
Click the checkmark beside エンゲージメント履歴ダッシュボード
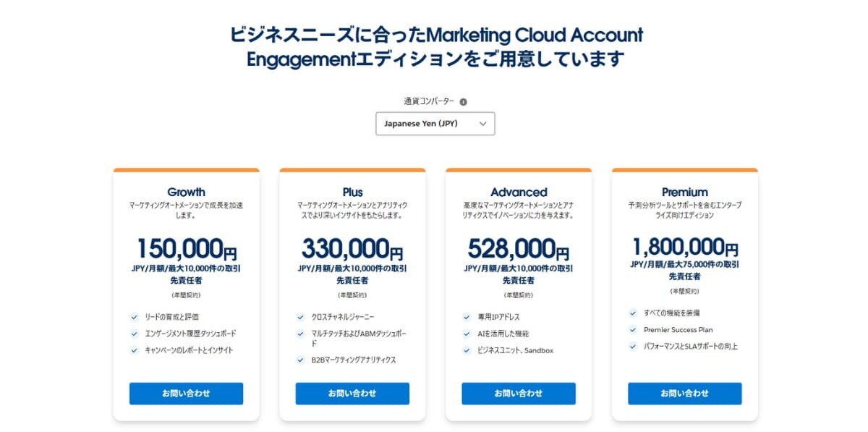tap(135, 334)
